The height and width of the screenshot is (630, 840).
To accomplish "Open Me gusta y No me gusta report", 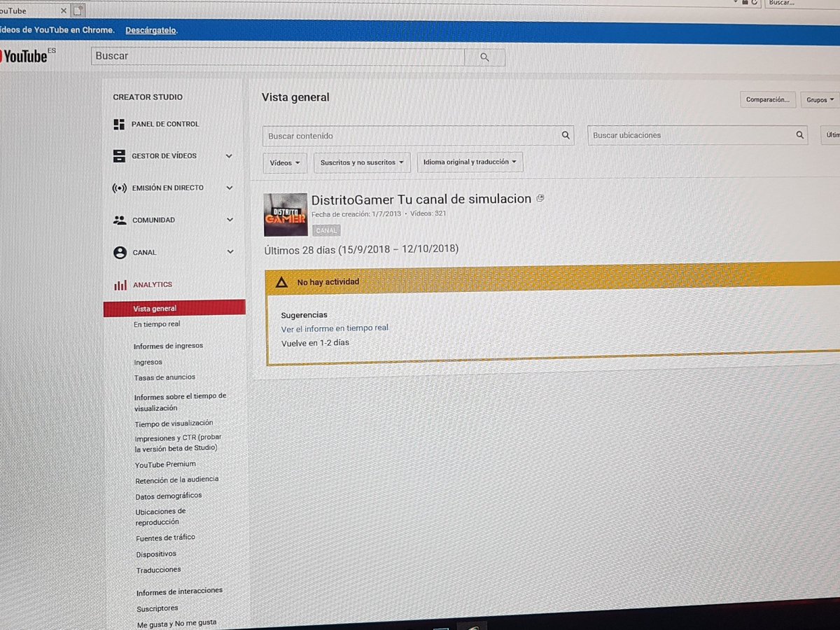I will tap(177, 622).
